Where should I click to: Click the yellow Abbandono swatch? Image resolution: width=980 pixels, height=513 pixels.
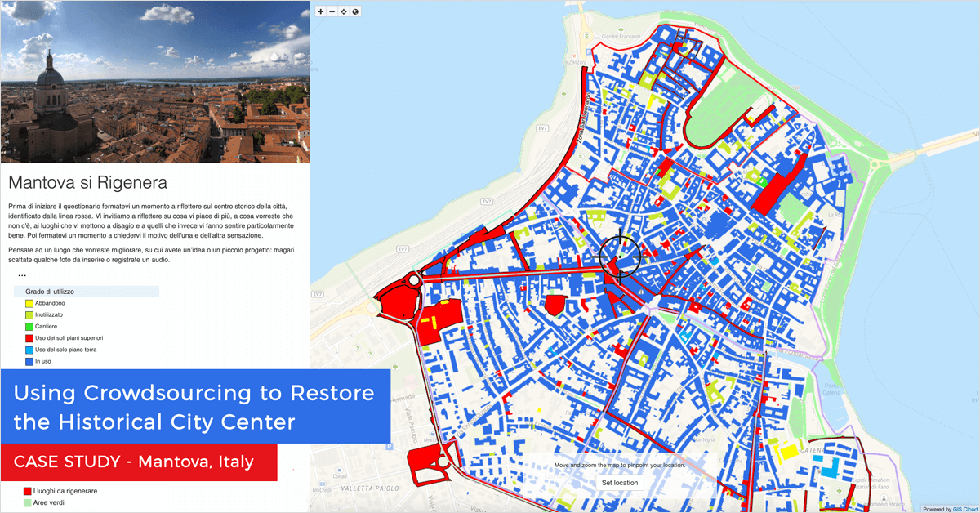point(29,303)
